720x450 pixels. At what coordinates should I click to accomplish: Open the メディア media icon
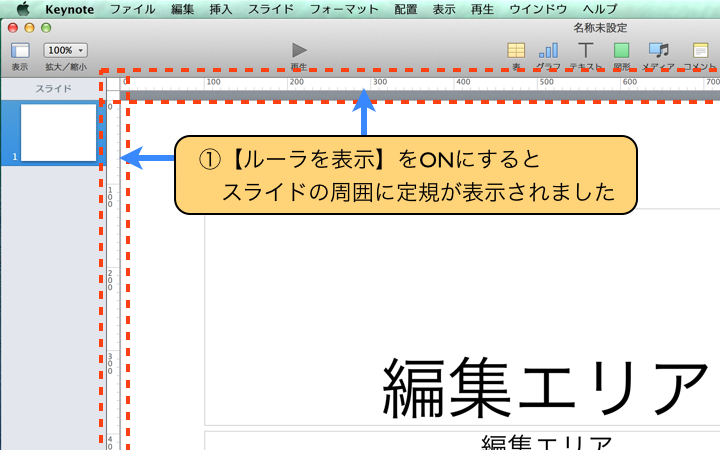pyautogui.click(x=658, y=50)
